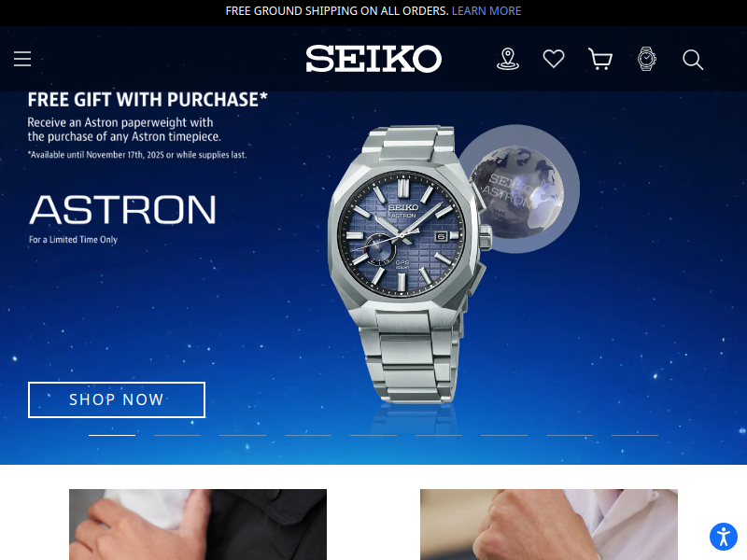
Task: Open the right wrist watch thumbnail
Action: [x=549, y=525]
